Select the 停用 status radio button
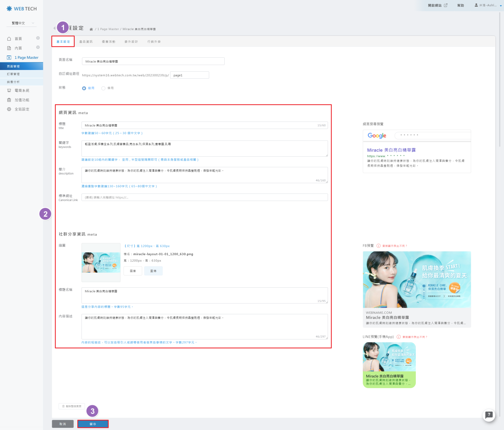The width and height of the screenshot is (504, 430). (103, 88)
